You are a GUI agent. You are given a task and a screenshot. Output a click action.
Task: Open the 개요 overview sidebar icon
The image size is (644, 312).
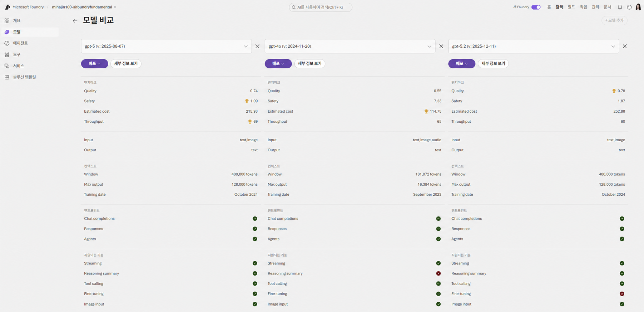7,21
